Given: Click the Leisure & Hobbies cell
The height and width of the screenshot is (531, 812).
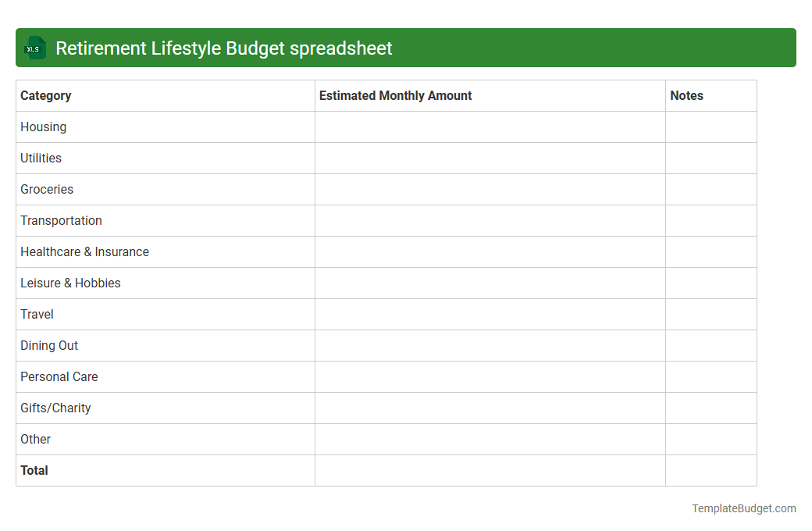Looking at the screenshot, I should (70, 283).
